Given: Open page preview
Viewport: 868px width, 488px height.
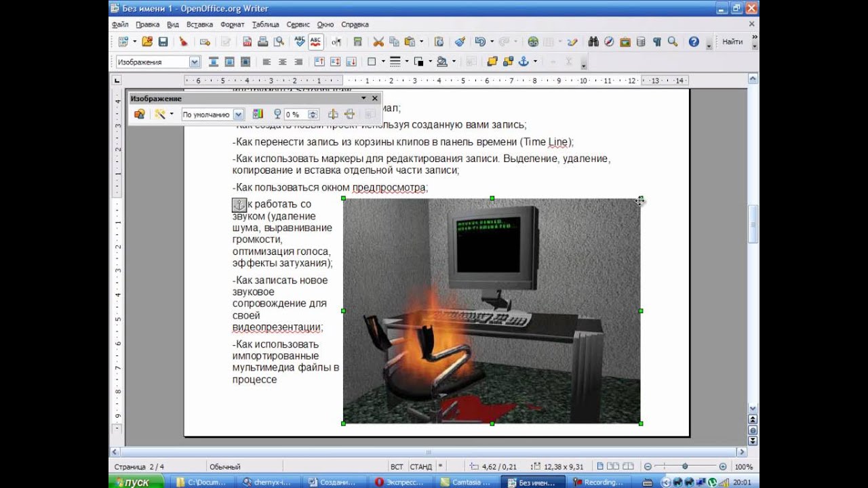Looking at the screenshot, I should [x=279, y=42].
